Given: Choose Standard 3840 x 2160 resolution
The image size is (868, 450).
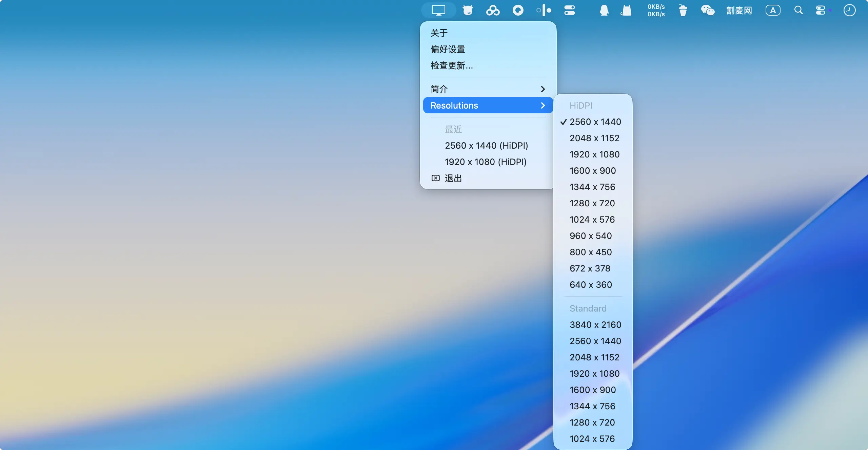Looking at the screenshot, I should coord(595,325).
